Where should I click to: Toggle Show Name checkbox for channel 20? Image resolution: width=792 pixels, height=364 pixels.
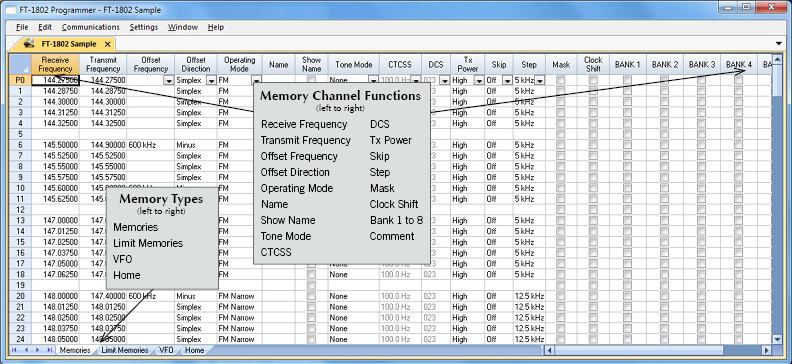[311, 296]
